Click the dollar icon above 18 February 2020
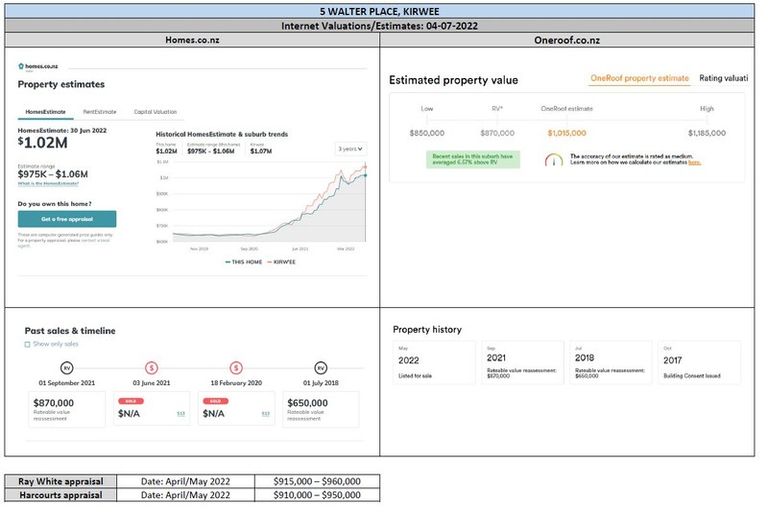 point(236,368)
